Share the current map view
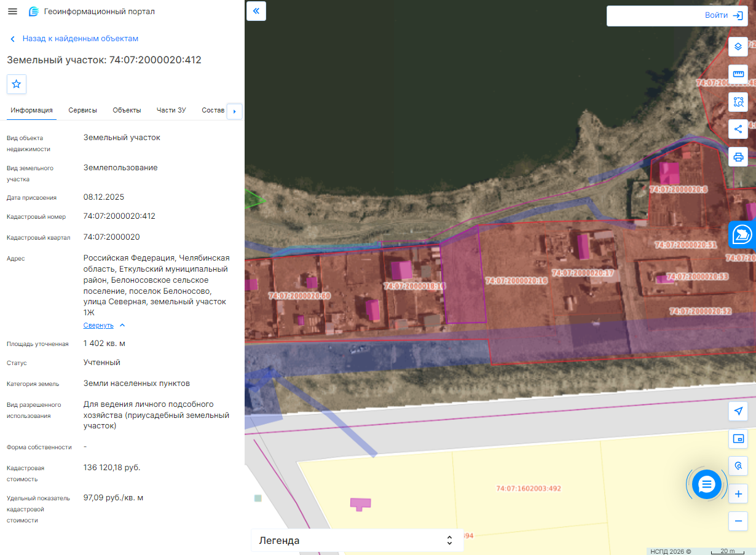756x555 pixels. (x=738, y=129)
